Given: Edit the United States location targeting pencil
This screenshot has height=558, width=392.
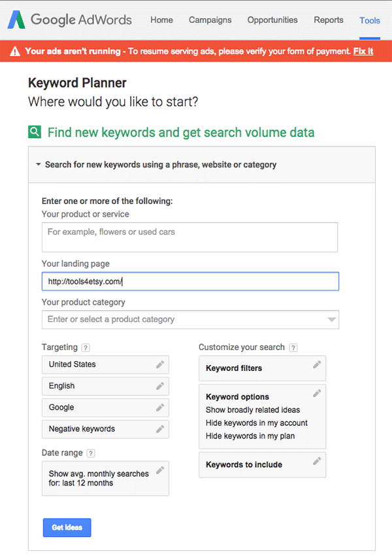Looking at the screenshot, I should [160, 364].
